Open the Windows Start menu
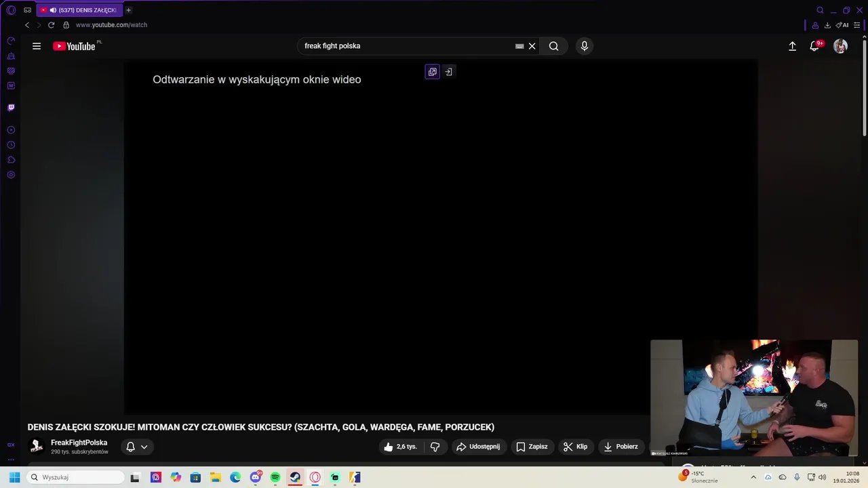This screenshot has width=868, height=488. [14, 477]
